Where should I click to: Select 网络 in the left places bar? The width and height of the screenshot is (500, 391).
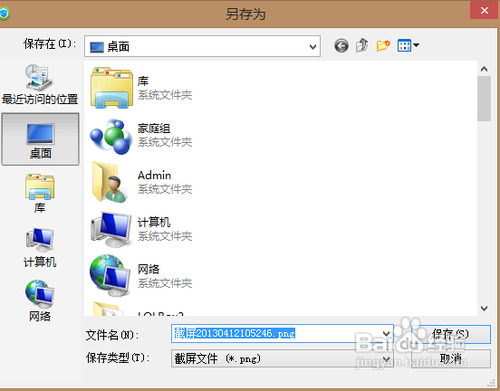coord(40,301)
